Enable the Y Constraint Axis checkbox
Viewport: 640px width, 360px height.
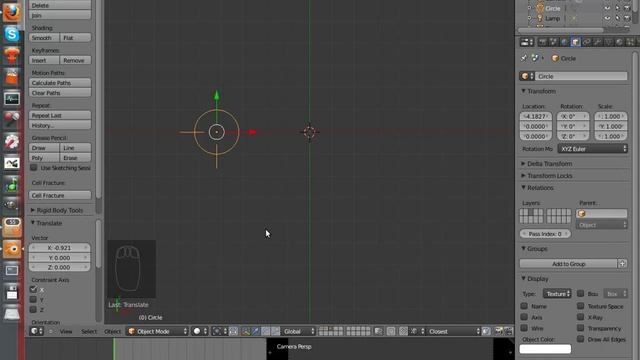(33, 300)
